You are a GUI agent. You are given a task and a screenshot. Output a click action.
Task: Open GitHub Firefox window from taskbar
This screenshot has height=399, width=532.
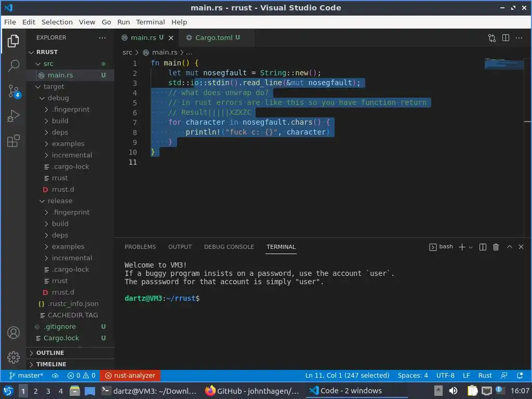pos(252,391)
